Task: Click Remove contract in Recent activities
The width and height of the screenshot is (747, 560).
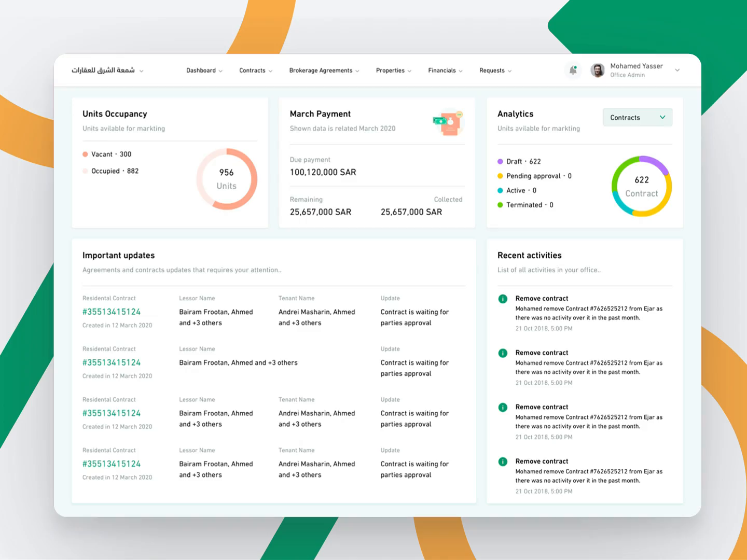Action: pyautogui.click(x=542, y=298)
